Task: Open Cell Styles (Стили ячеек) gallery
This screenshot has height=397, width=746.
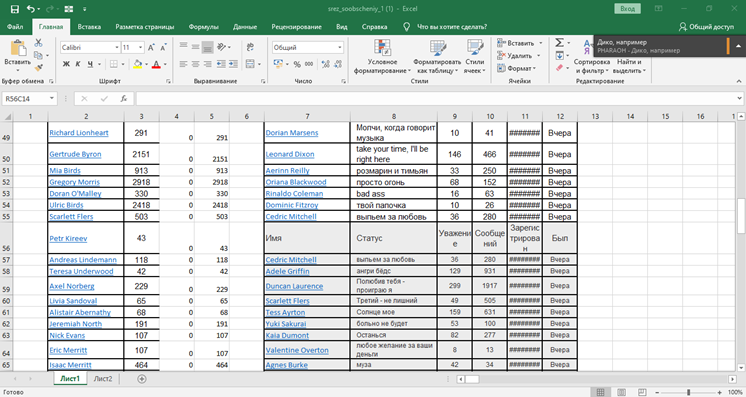Action: [474, 57]
